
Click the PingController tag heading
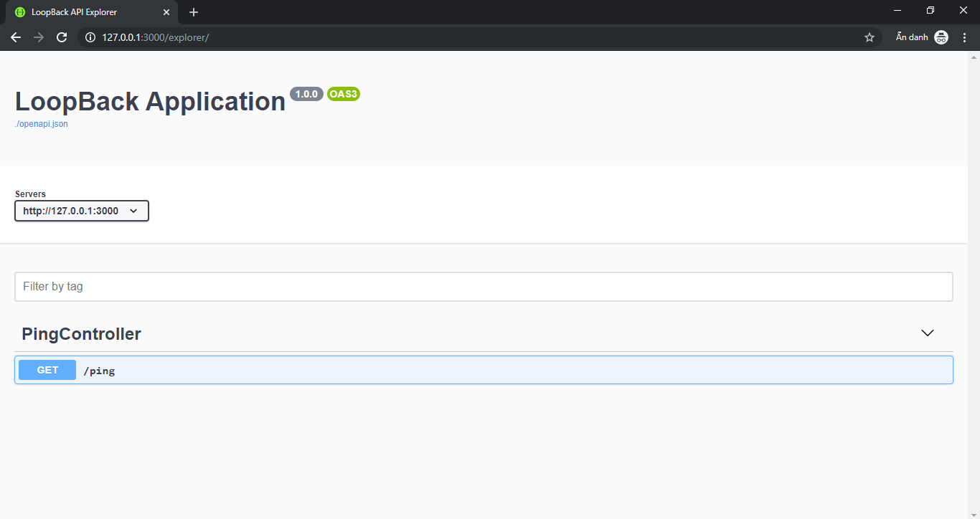[81, 334]
